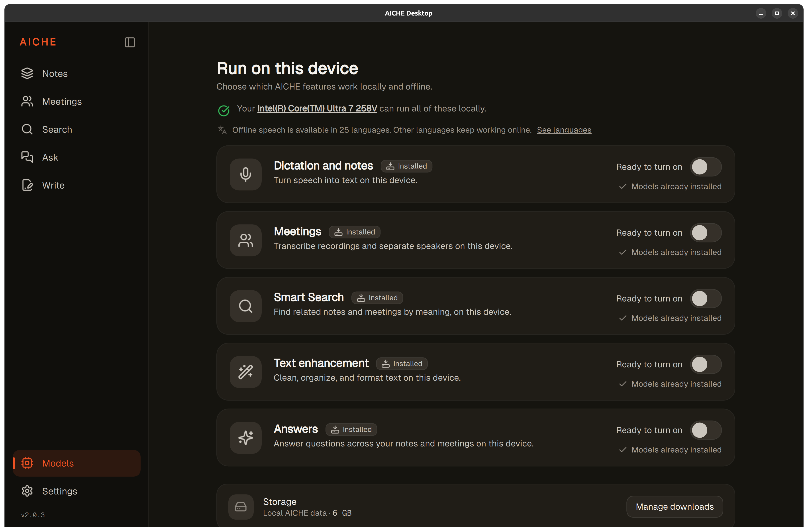The width and height of the screenshot is (808, 532).
Task: Click Ready to turn on beside Smart Search
Action: (x=649, y=299)
